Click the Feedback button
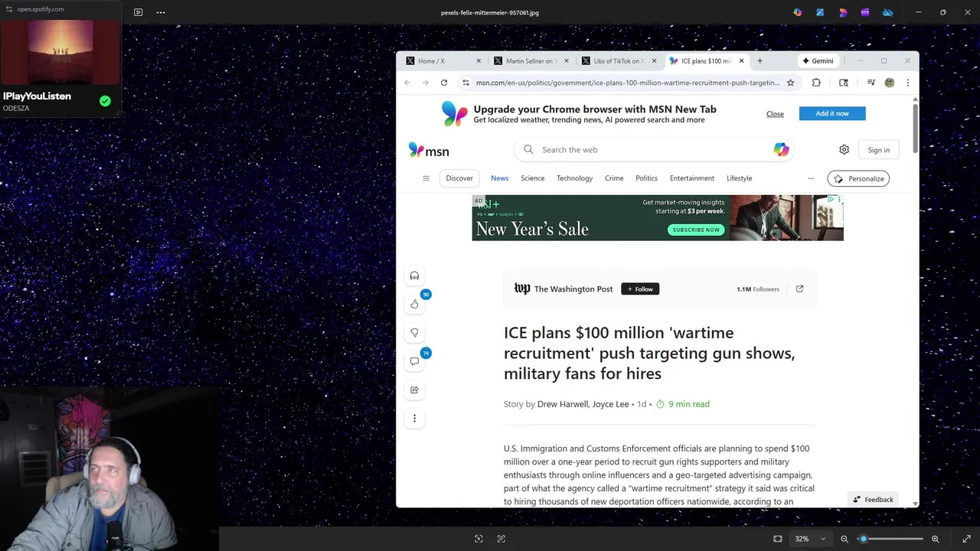980x551 pixels. pos(873,499)
